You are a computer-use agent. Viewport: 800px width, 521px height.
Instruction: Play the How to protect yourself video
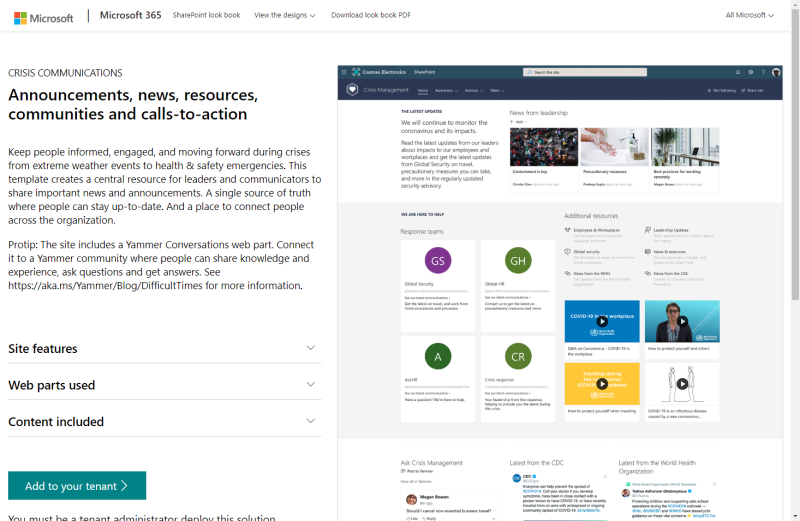coord(682,321)
